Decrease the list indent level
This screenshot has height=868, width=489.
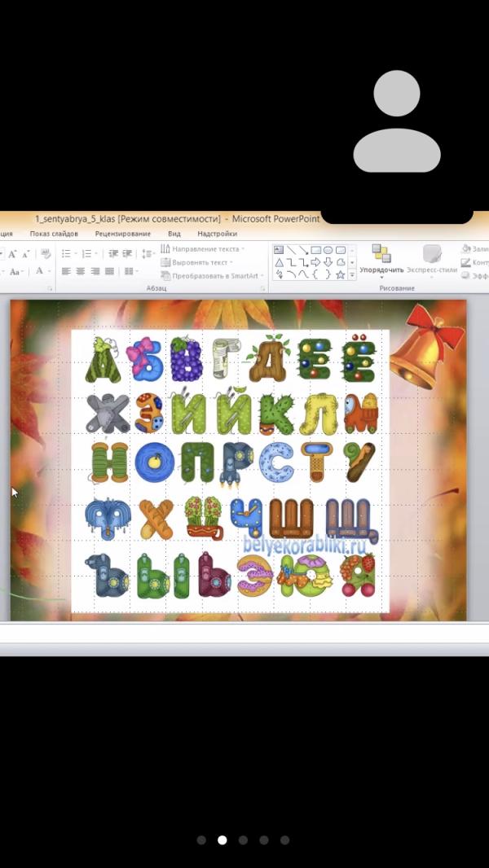coord(113,253)
